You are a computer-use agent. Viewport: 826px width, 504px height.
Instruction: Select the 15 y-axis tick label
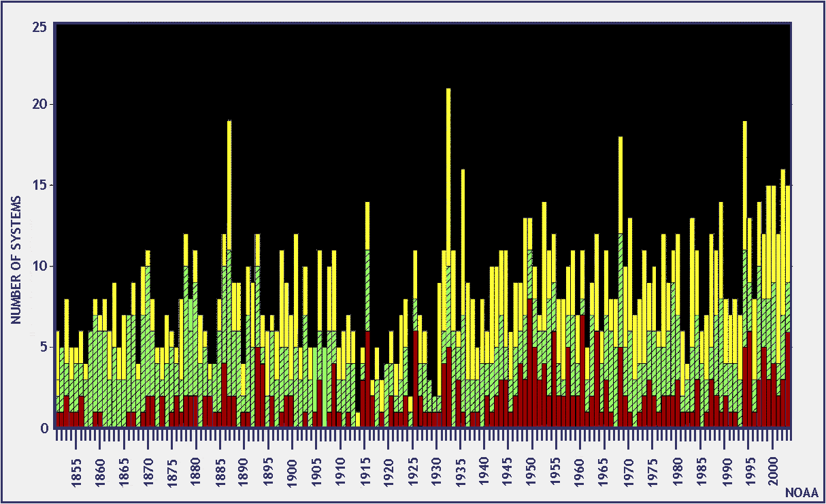click(39, 186)
